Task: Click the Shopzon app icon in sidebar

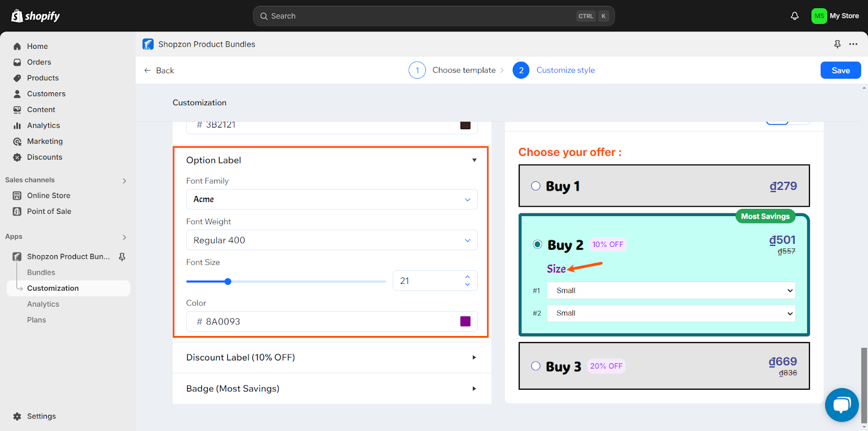Action: 17,256
